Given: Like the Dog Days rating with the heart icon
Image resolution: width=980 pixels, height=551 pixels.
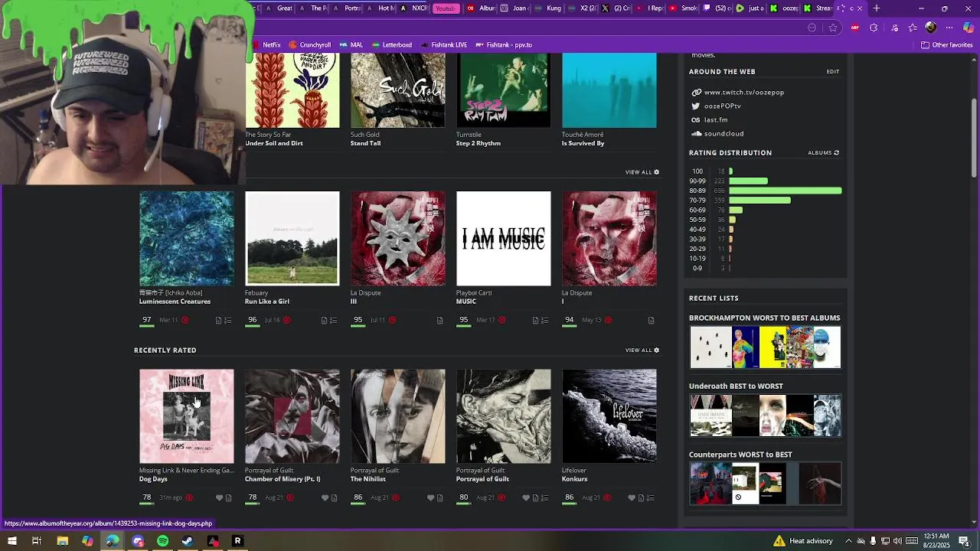Looking at the screenshot, I should coord(219,498).
